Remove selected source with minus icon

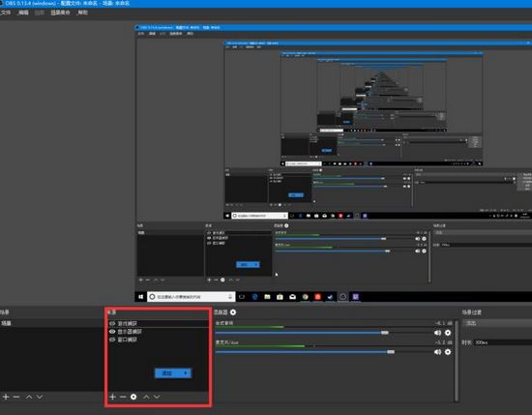(x=123, y=397)
